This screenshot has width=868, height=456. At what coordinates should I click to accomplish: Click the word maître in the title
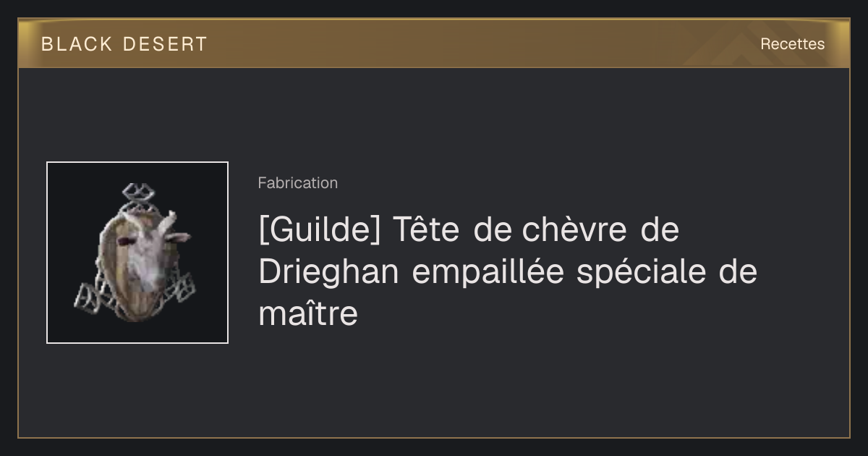coord(308,314)
